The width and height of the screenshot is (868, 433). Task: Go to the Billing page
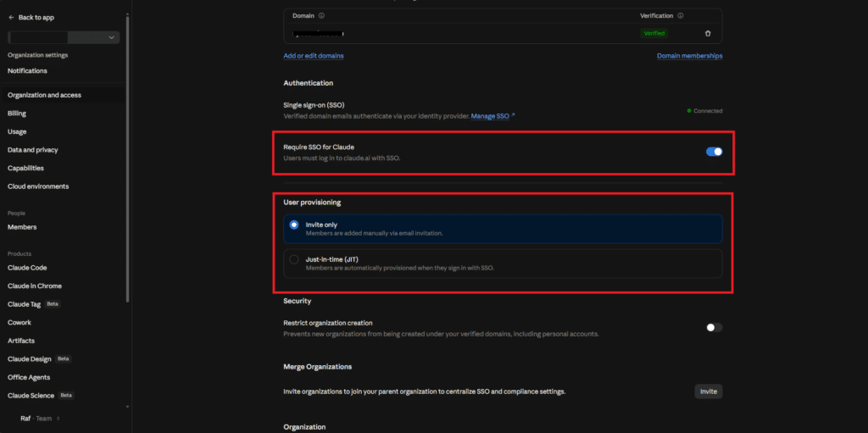pos(17,114)
